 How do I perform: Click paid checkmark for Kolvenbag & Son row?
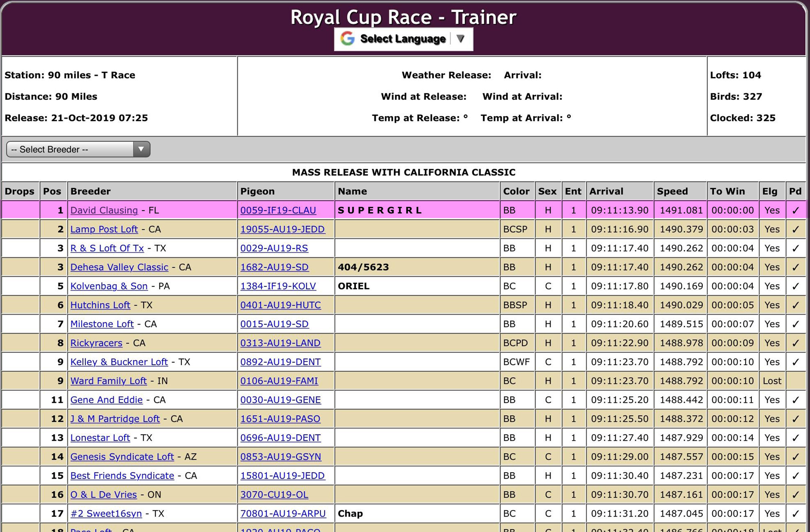tap(795, 286)
